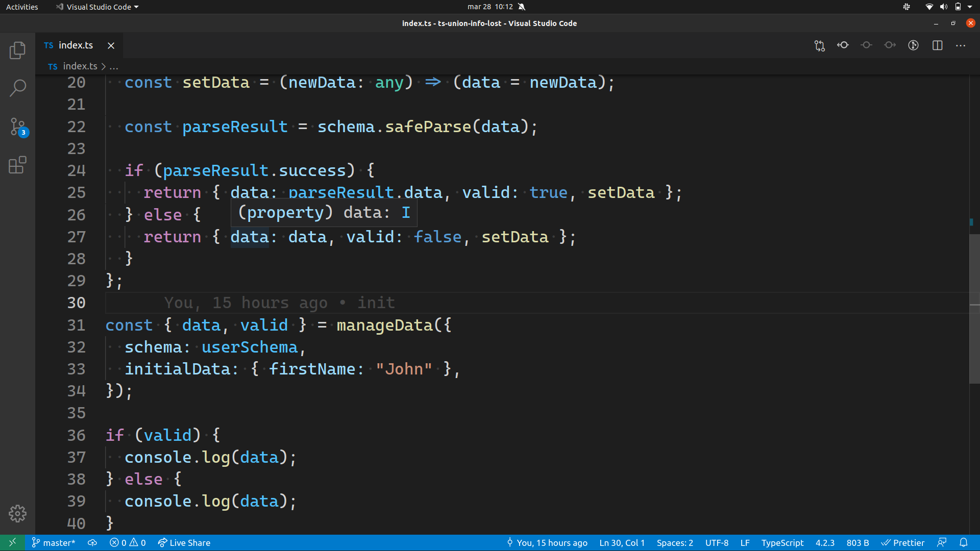Split the editor to the right
Screen dimensions: 980x551
click(937, 45)
